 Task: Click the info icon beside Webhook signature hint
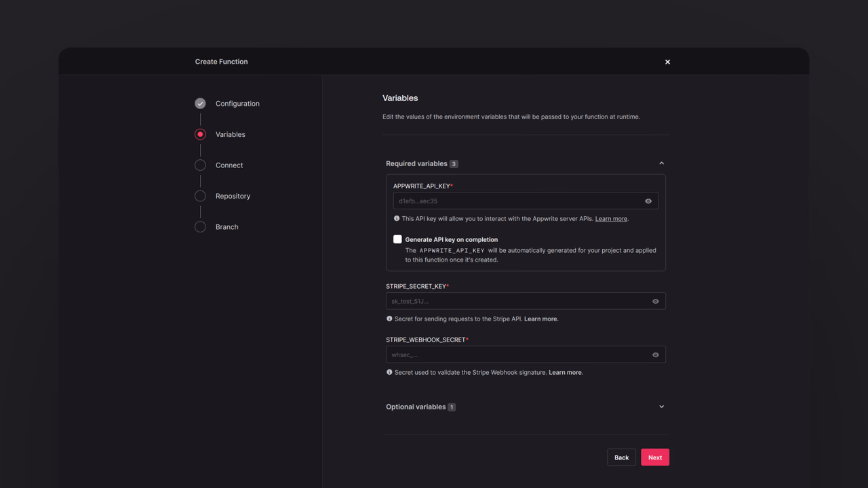pyautogui.click(x=389, y=372)
